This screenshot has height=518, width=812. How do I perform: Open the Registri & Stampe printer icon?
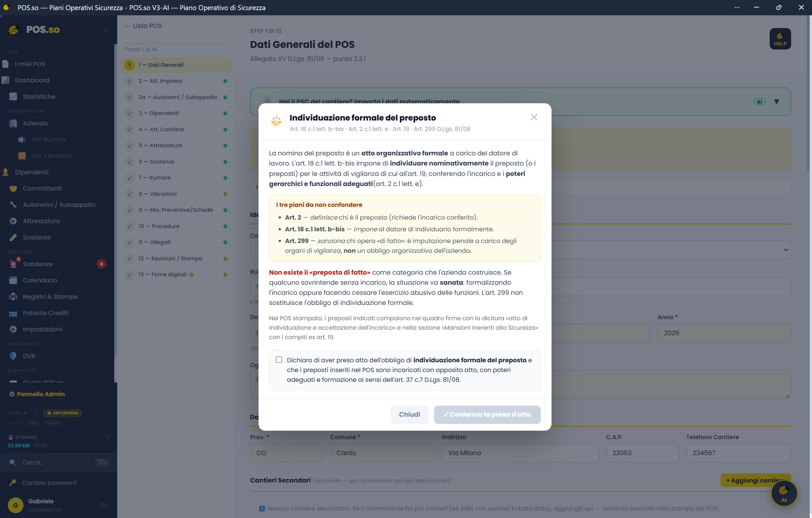coord(13,296)
